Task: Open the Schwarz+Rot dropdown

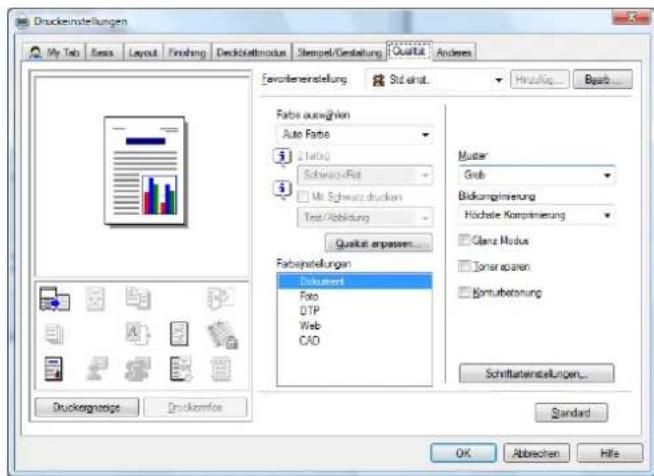Action: coord(365,175)
